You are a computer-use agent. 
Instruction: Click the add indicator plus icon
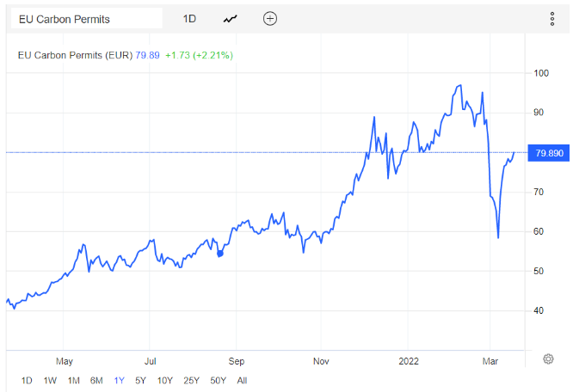click(x=270, y=19)
